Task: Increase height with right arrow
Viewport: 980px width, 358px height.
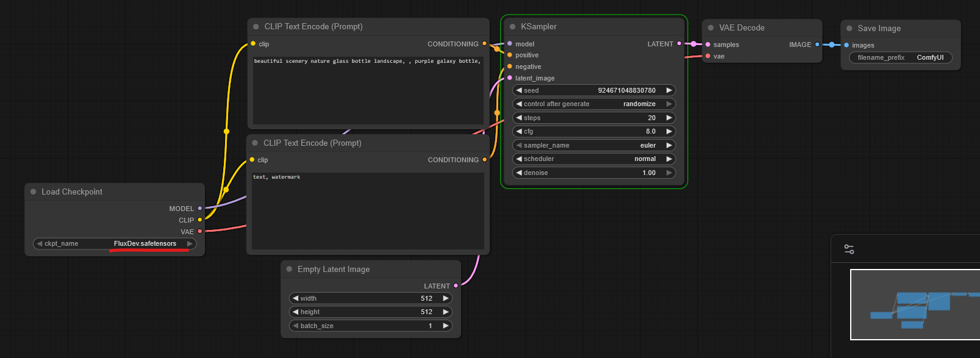Action: 445,312
